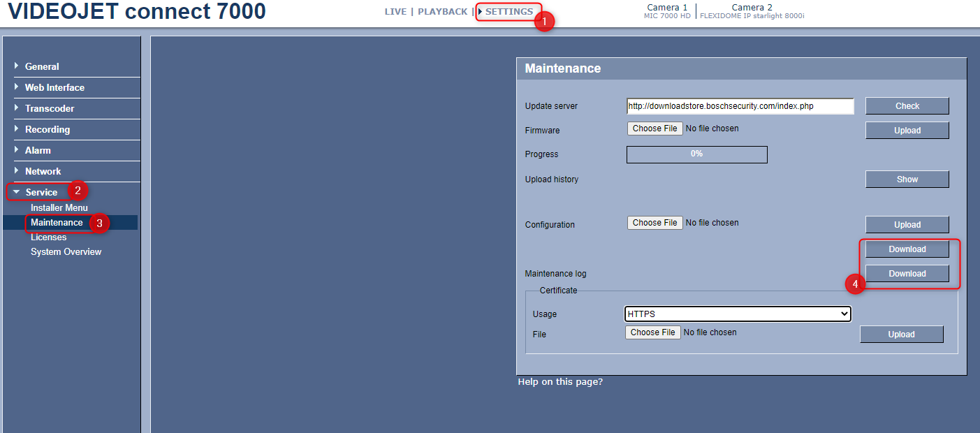The image size is (980, 433).
Task: Expand the General menu section
Action: (x=42, y=66)
